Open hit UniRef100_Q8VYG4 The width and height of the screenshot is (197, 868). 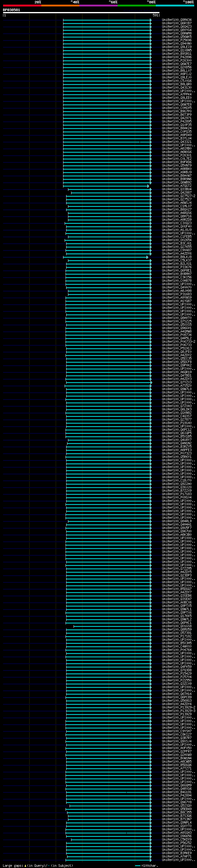pyautogui.click(x=177, y=30)
